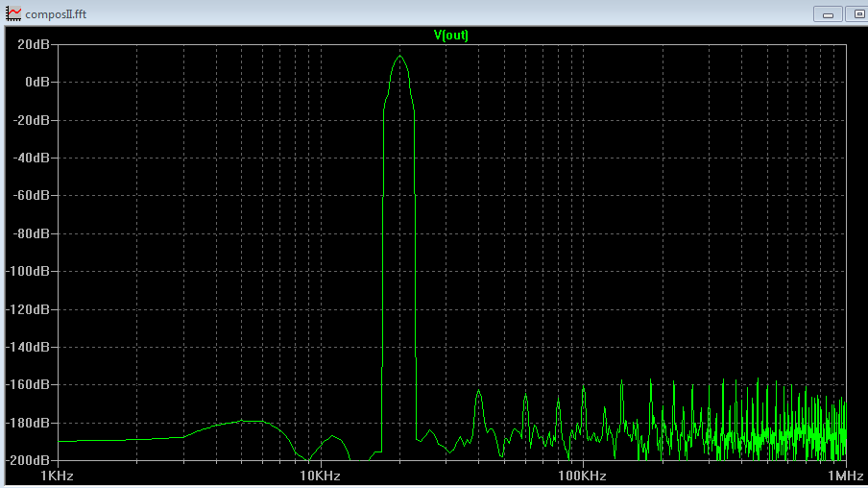This screenshot has width=868, height=488.
Task: Click the V(out) trace label
Action: point(450,35)
